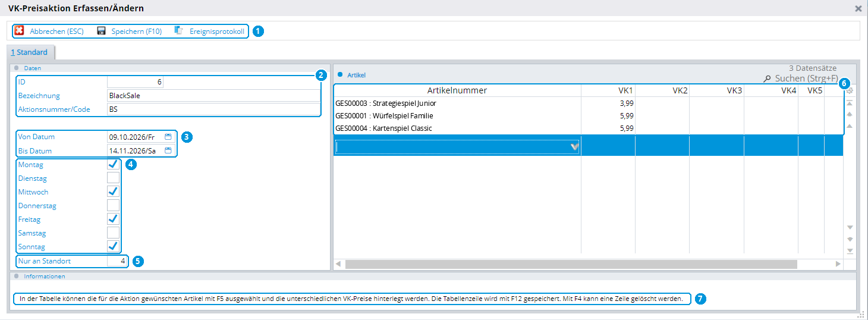Open the Bis Datum calendar picker
The image size is (868, 320).
tap(168, 151)
